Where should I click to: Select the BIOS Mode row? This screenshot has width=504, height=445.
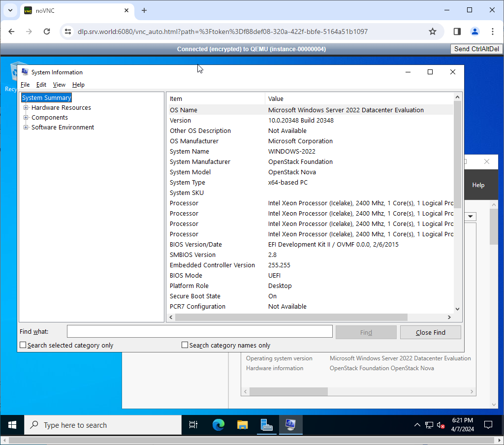point(311,276)
